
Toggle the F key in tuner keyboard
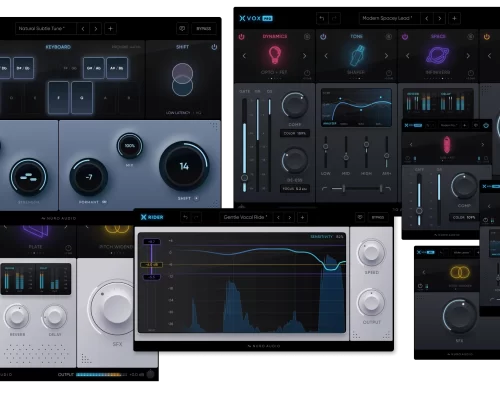[x=59, y=98]
